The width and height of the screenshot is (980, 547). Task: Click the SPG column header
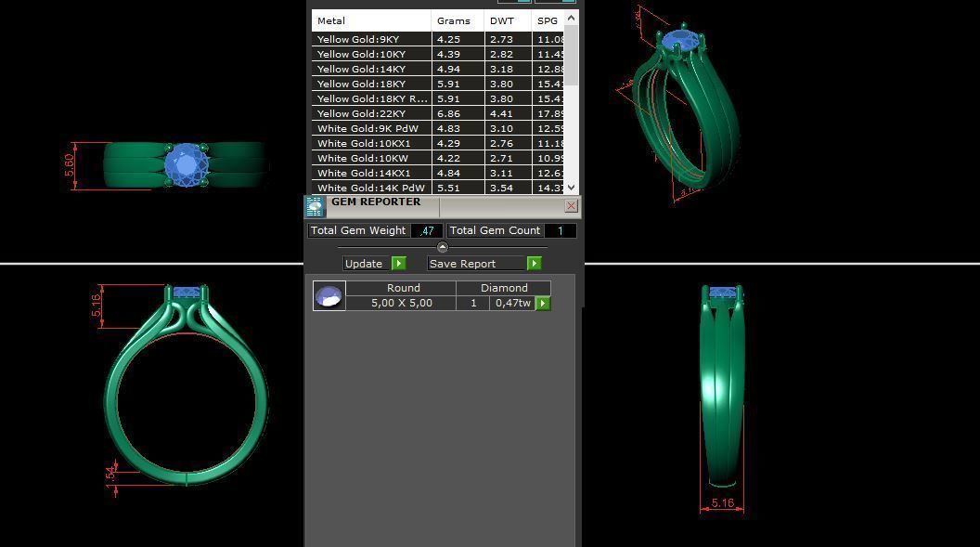tap(548, 20)
